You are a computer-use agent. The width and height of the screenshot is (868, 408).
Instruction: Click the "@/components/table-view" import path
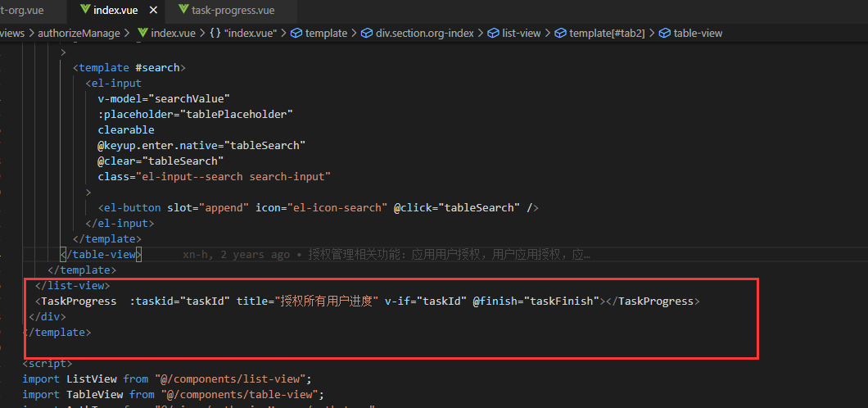coord(240,395)
